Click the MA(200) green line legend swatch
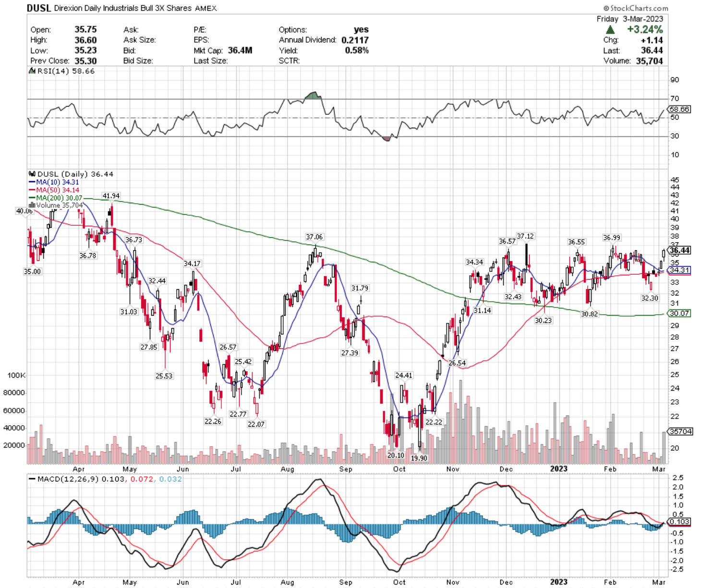Image resolution: width=701 pixels, height=588 pixels. 32,198
